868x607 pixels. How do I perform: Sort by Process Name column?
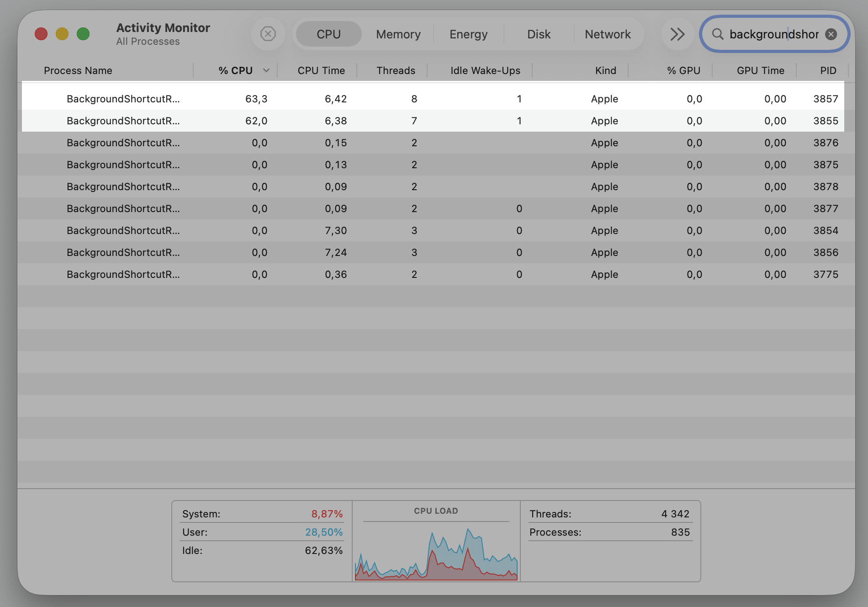[78, 70]
